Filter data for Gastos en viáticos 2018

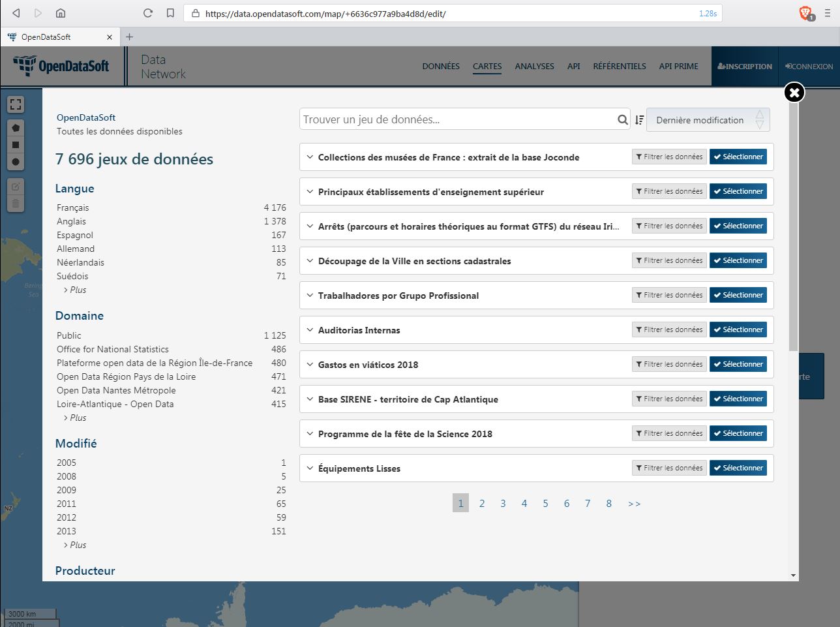click(669, 364)
